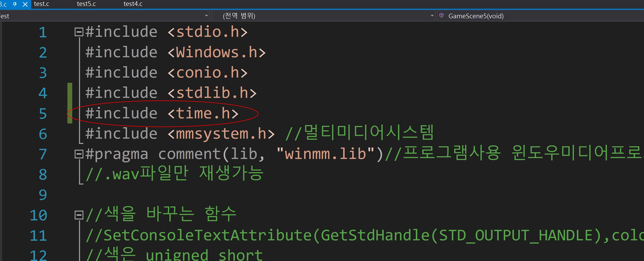Place cursor on #include <conio.h>
Image resolution: width=644 pixels, height=261 pixels.
pyautogui.click(x=166, y=73)
